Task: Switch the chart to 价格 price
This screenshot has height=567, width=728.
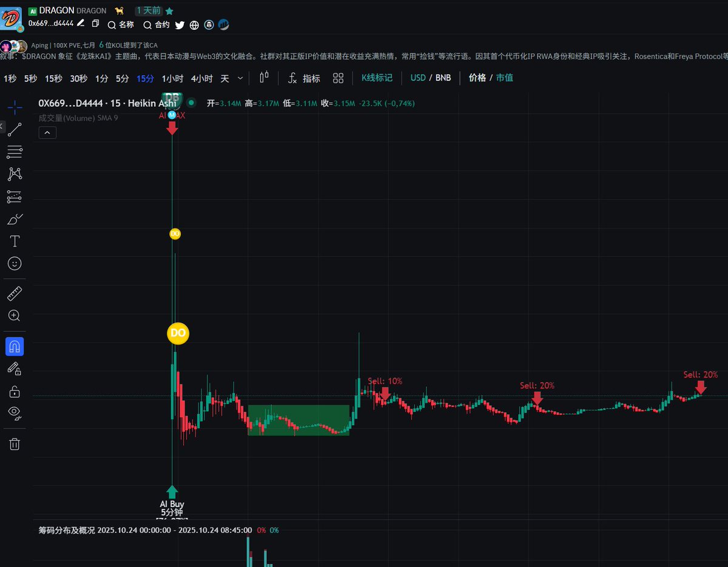Action: [x=477, y=78]
